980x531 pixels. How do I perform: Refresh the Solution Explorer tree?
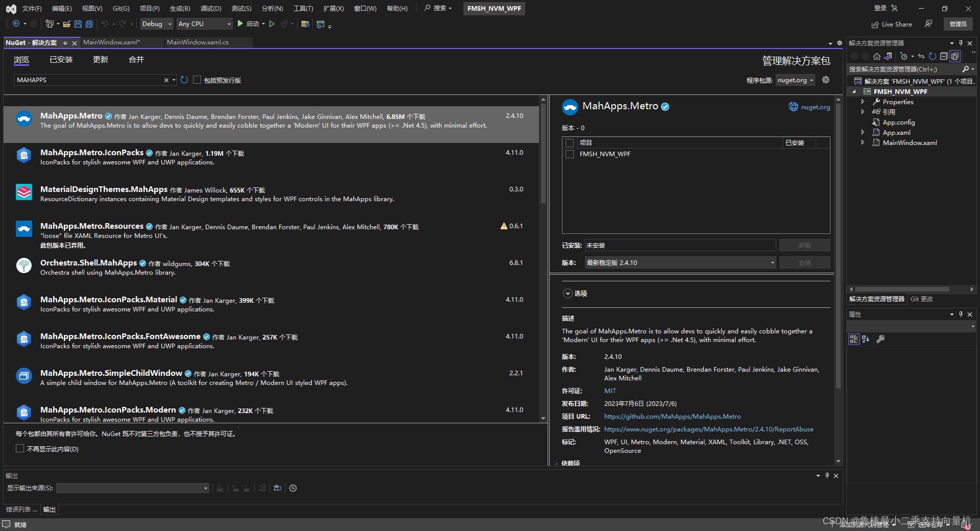[x=933, y=56]
